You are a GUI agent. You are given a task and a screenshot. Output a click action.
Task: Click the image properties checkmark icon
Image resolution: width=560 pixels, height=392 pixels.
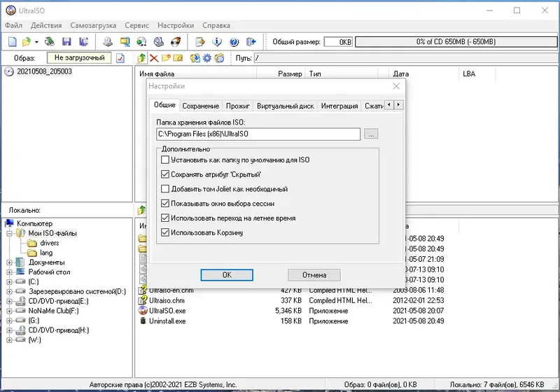(x=120, y=58)
